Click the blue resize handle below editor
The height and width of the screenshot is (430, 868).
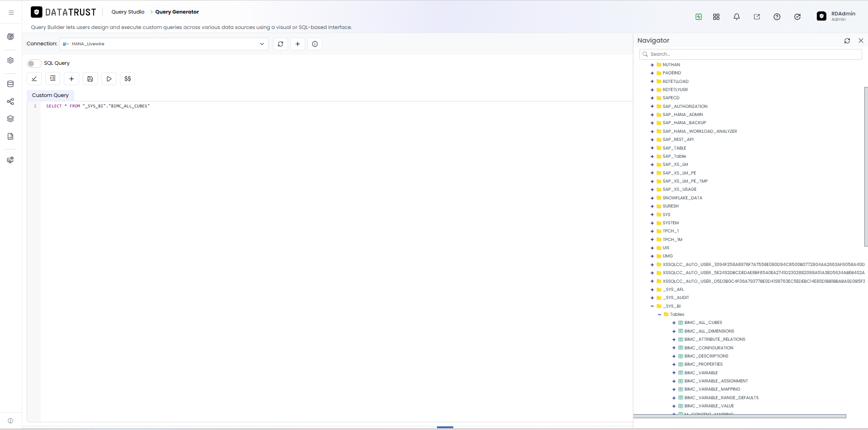(x=445, y=427)
